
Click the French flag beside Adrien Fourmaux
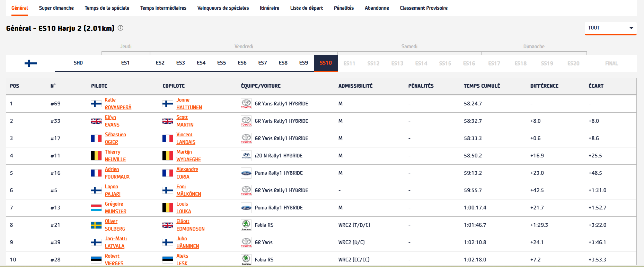pyautogui.click(x=96, y=173)
